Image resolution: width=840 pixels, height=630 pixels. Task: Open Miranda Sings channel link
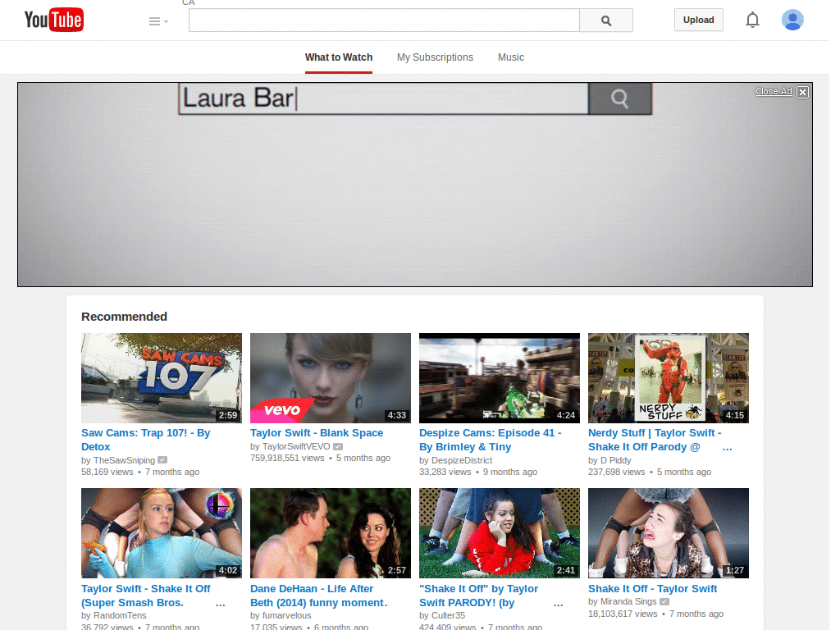[x=628, y=601]
